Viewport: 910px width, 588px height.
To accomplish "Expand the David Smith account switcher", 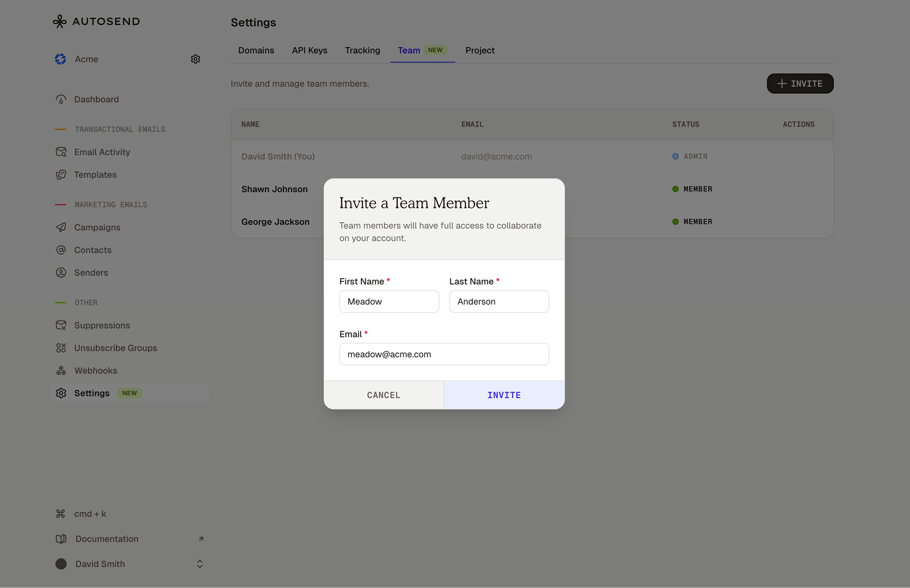I will click(x=199, y=564).
